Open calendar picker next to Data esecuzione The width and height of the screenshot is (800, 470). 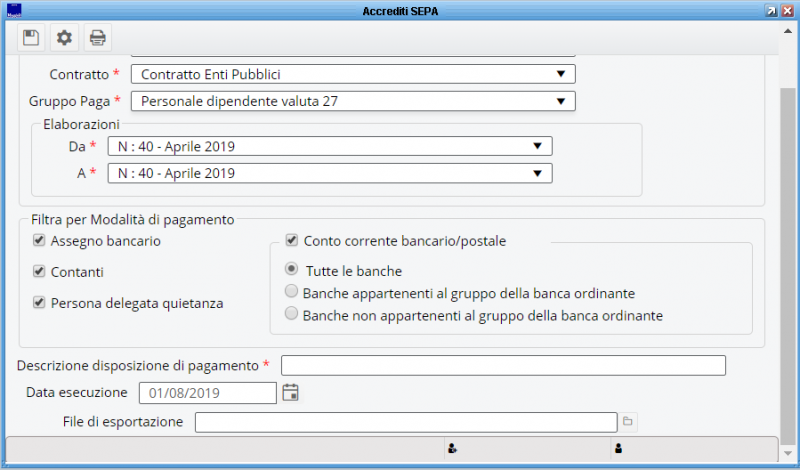(291, 392)
